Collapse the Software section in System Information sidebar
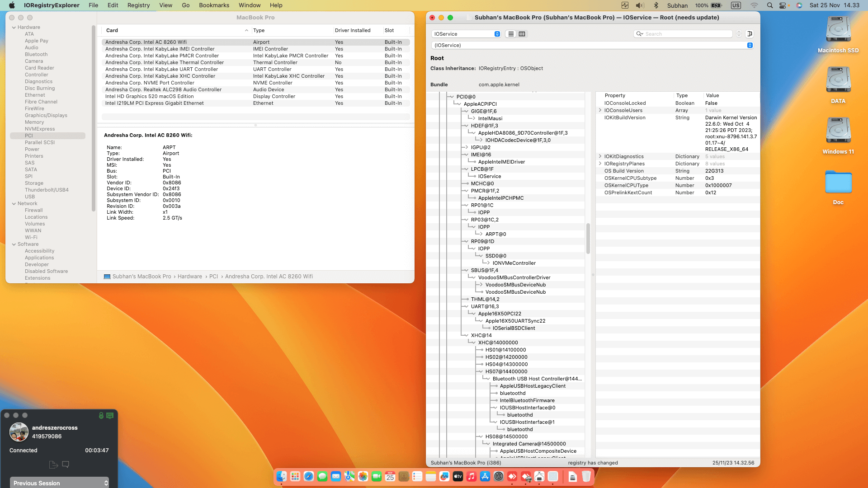 (14, 244)
